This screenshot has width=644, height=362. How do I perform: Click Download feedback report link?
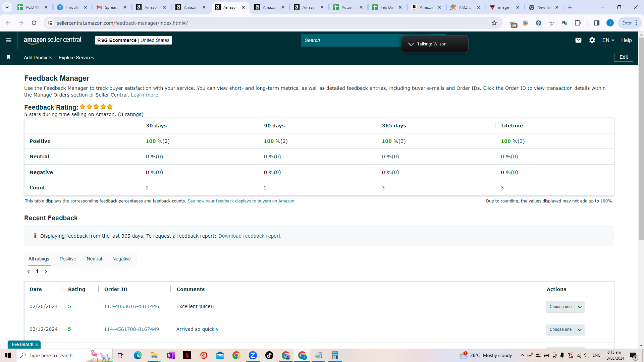point(249,236)
